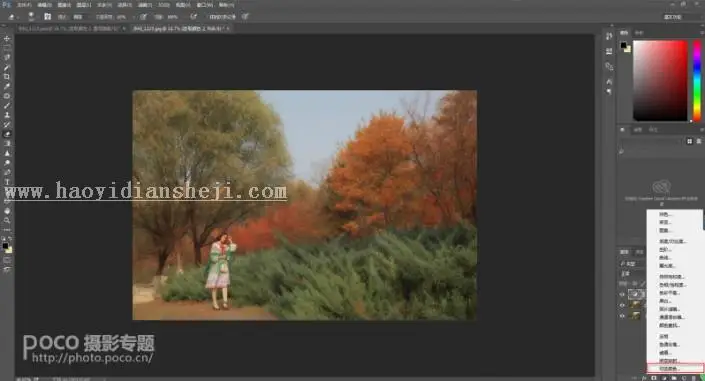
Task: Select the top adjustment layer thumbnail
Action: point(636,295)
